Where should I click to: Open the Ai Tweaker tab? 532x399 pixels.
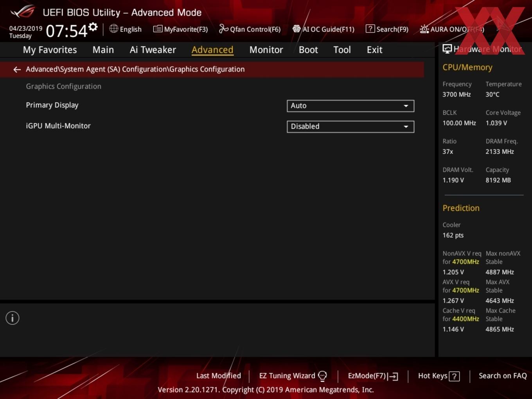[x=153, y=50]
